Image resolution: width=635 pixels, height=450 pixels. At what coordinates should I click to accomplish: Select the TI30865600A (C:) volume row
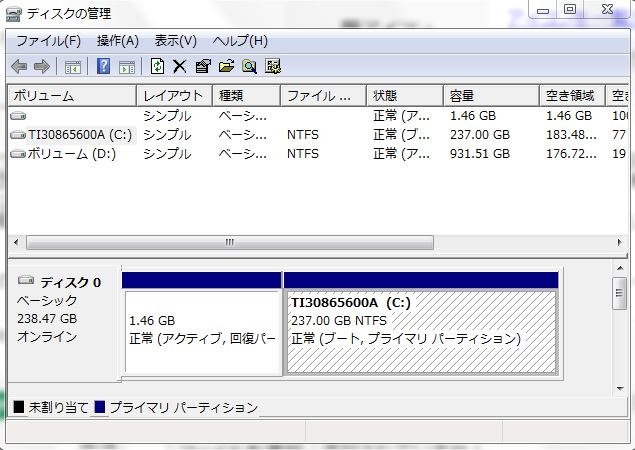pos(318,135)
